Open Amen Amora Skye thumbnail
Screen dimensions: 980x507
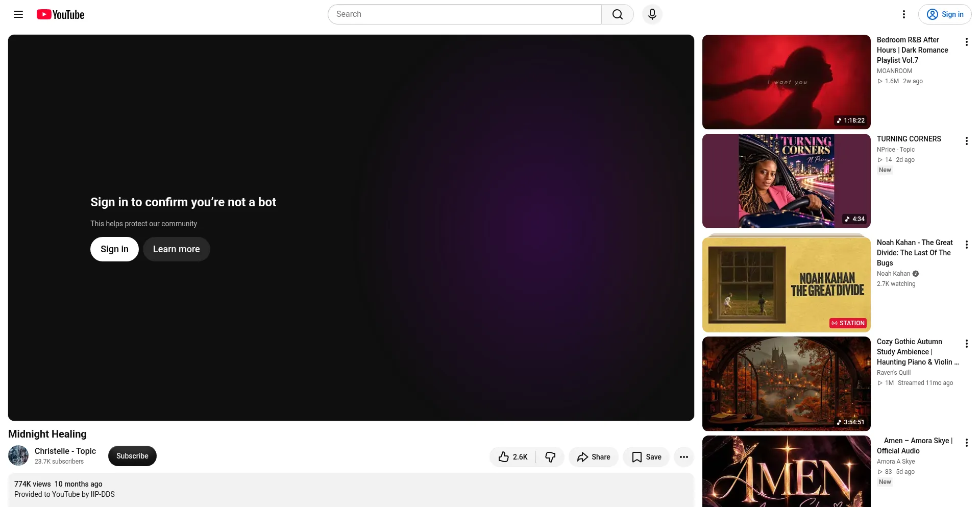pos(787,471)
